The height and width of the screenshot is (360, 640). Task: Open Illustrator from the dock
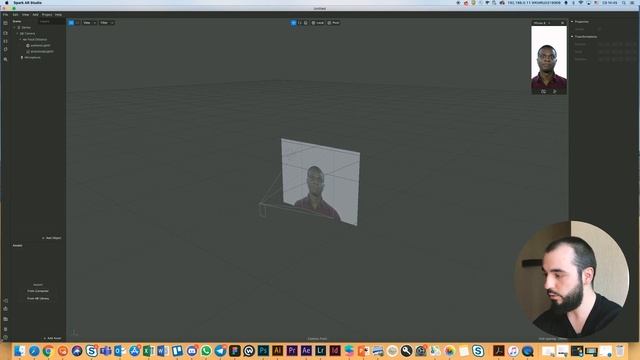(278, 351)
